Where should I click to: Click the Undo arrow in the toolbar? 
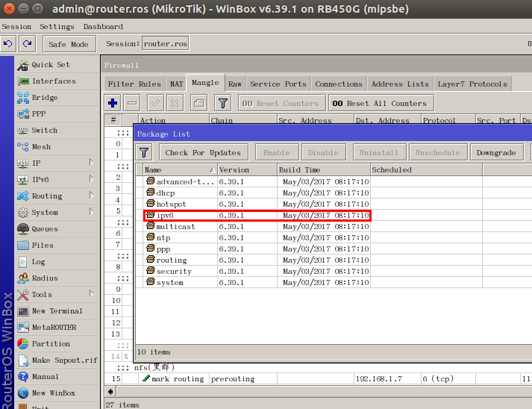coord(7,44)
